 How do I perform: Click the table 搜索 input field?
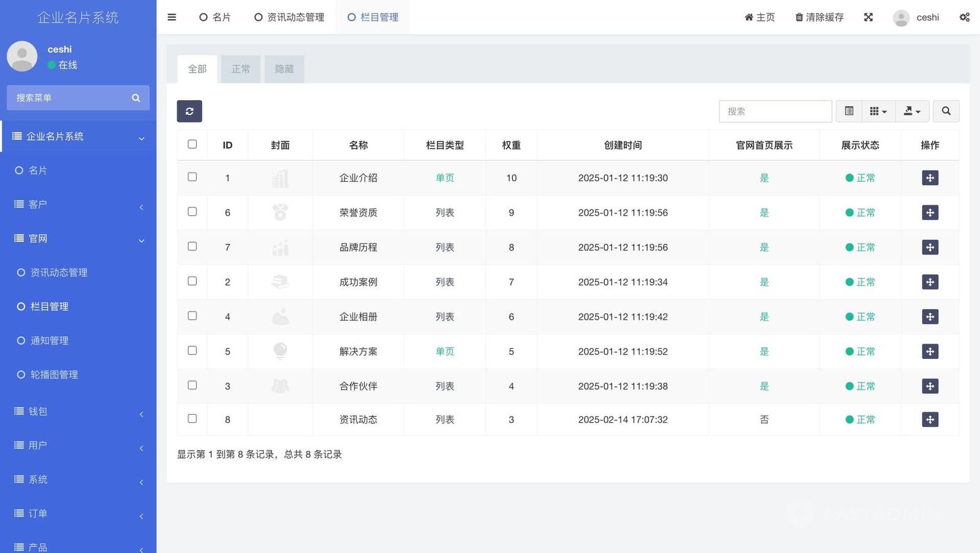tap(775, 111)
